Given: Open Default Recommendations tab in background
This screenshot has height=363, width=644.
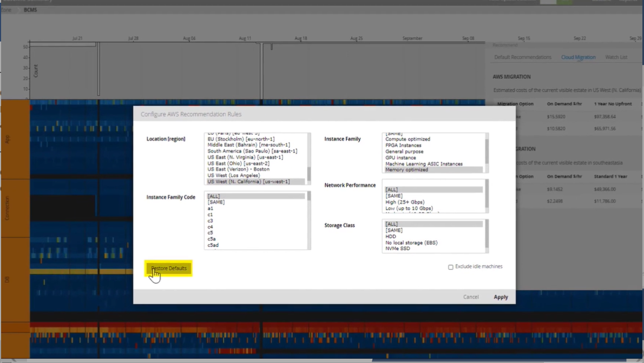Looking at the screenshot, I should 522,57.
